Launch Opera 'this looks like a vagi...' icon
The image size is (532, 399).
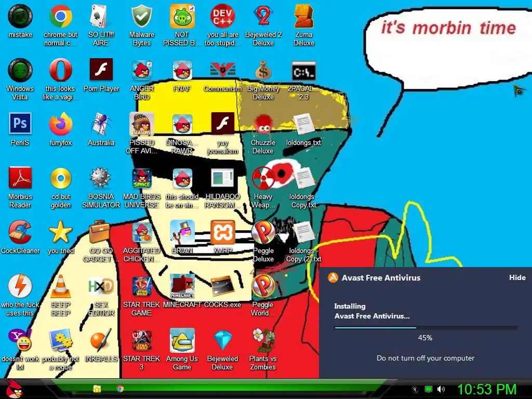(x=60, y=70)
